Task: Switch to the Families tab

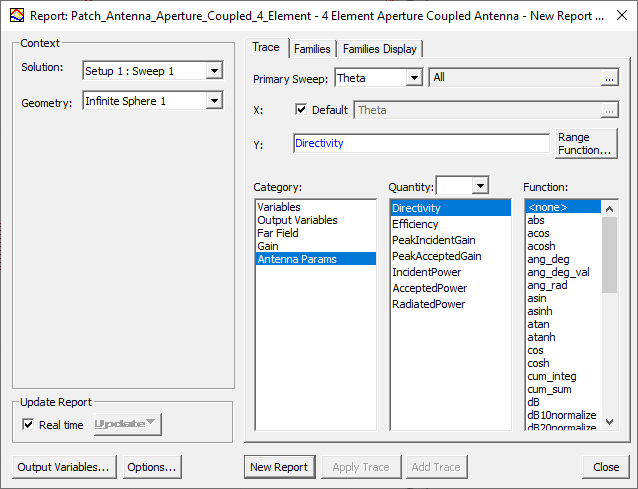Action: click(x=312, y=49)
